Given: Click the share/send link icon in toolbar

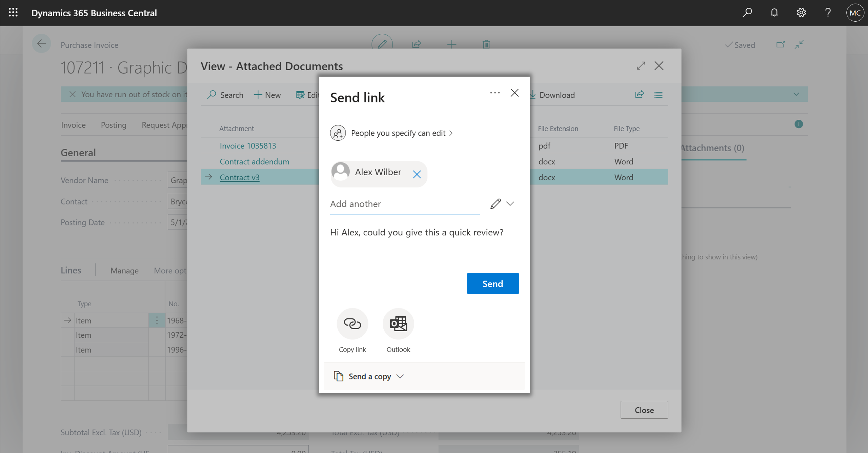Looking at the screenshot, I should point(639,94).
